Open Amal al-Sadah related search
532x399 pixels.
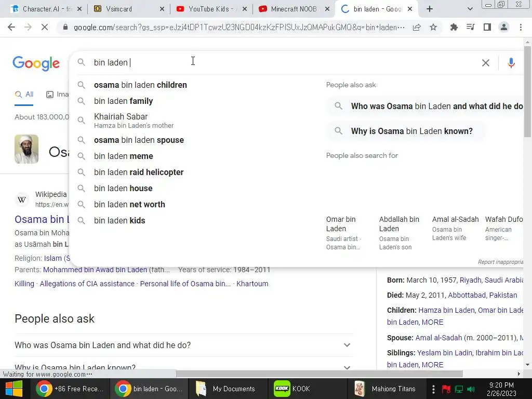click(455, 229)
